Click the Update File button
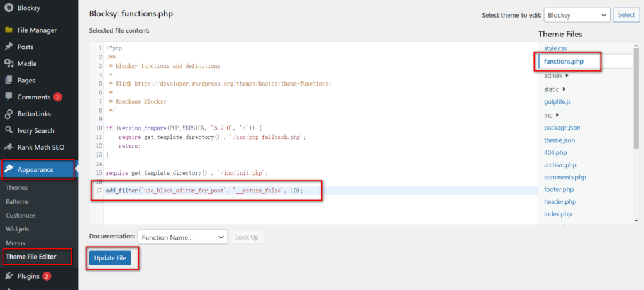This screenshot has width=644, height=290. tap(110, 258)
